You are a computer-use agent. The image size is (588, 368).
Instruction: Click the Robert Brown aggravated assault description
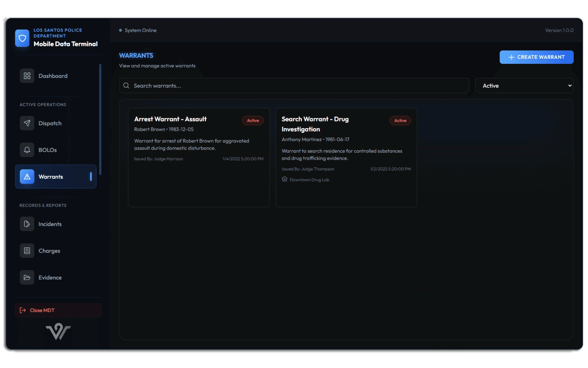tap(192, 144)
